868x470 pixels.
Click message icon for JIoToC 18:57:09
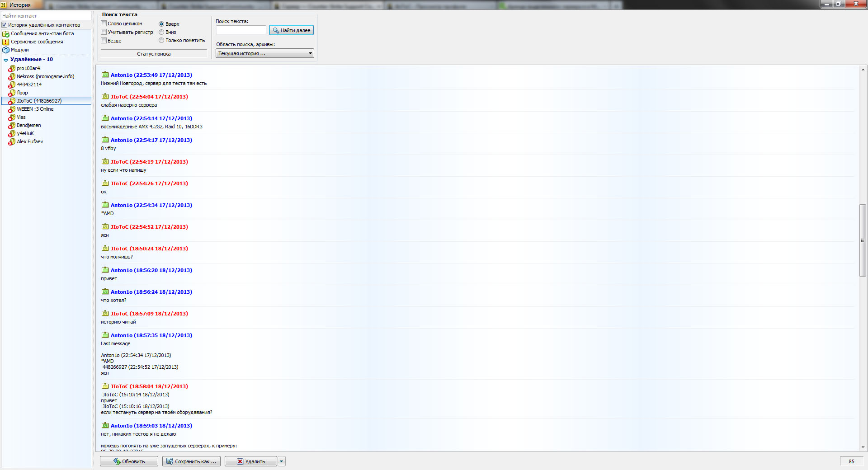coord(105,313)
